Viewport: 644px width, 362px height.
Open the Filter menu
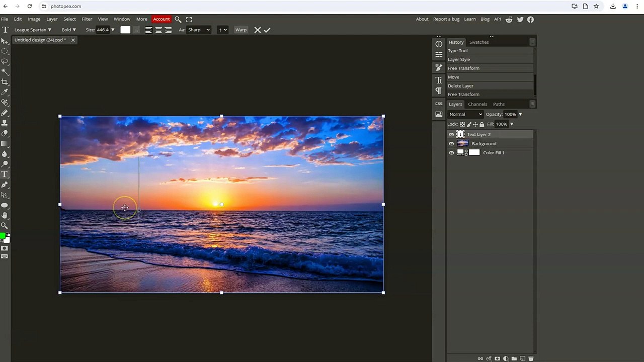(x=87, y=19)
